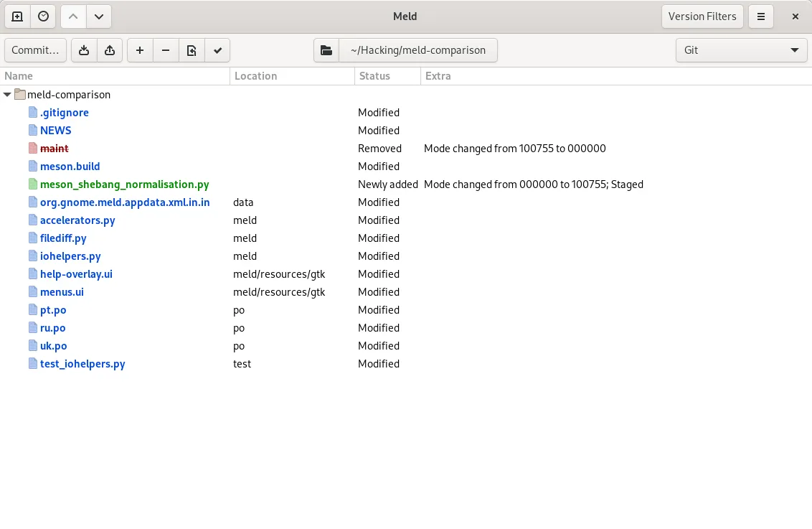Viewport: 812px width, 529px height.
Task: Click the revert changes icon
Action: [x=192, y=50]
